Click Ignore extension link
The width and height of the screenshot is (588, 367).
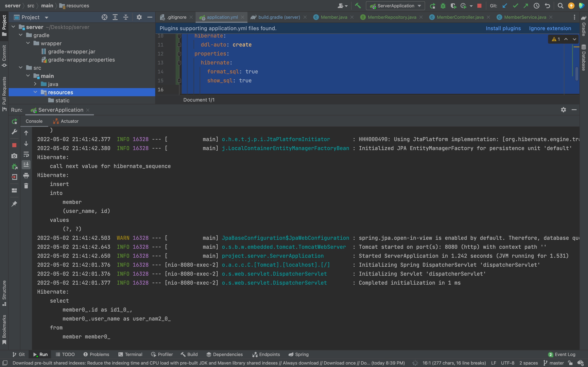(x=550, y=28)
